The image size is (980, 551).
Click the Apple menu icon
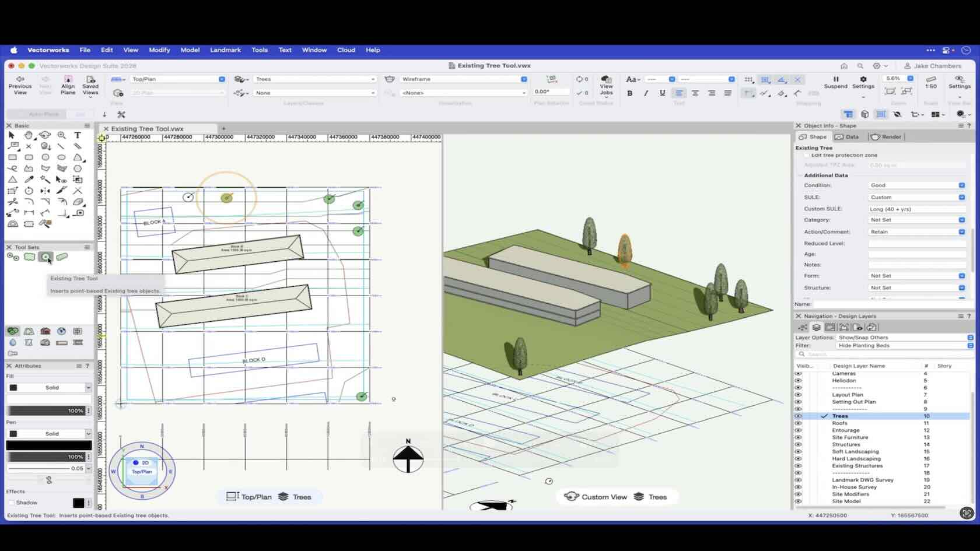pos(13,50)
